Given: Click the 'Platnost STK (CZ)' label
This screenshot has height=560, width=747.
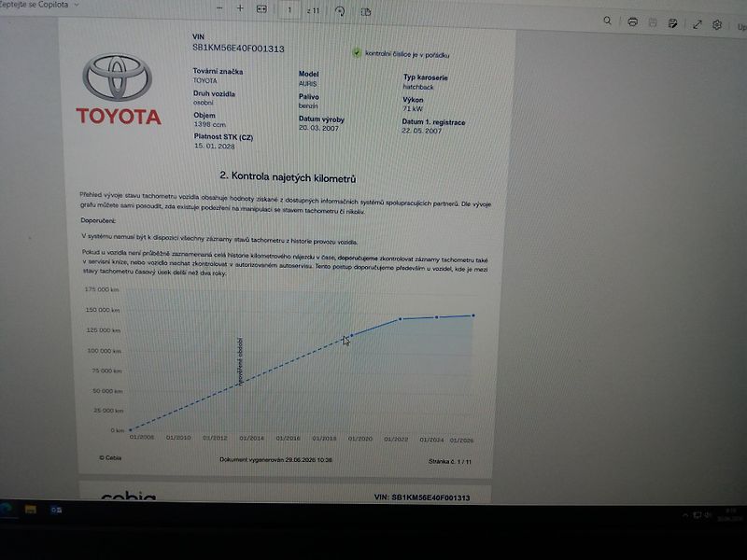Looking at the screenshot, I should (223, 137).
